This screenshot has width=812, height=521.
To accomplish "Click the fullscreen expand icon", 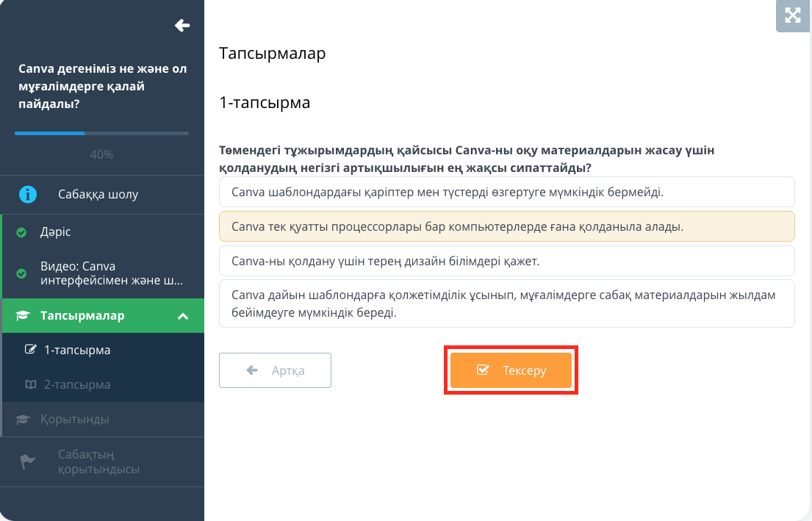I will point(793,15).
